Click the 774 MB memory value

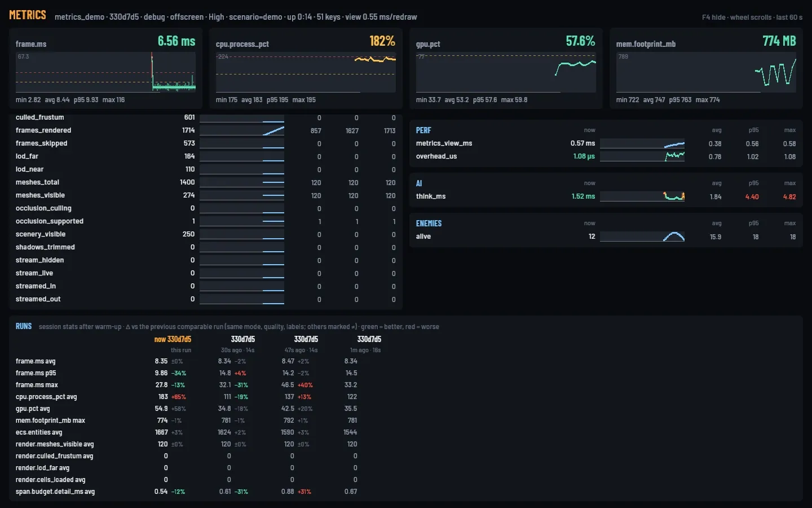[779, 41]
